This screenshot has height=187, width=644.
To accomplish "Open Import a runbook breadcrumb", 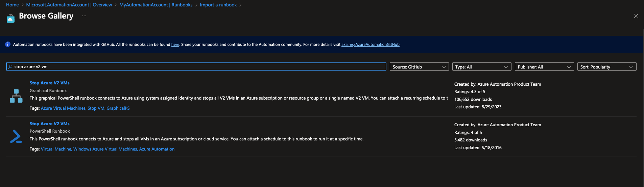I will (218, 5).
